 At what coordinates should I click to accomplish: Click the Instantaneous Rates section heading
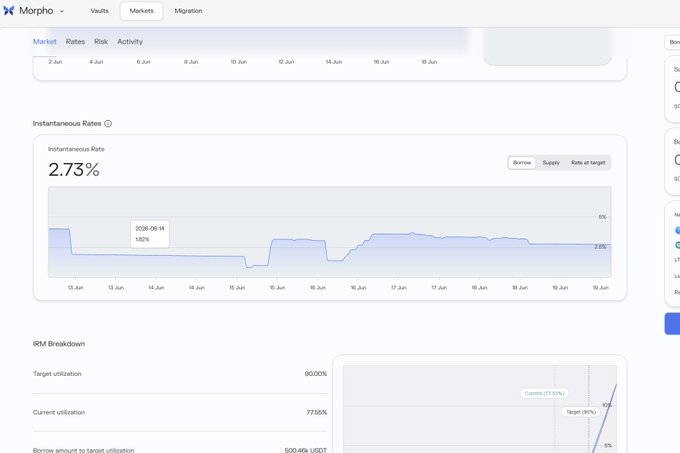(x=67, y=124)
